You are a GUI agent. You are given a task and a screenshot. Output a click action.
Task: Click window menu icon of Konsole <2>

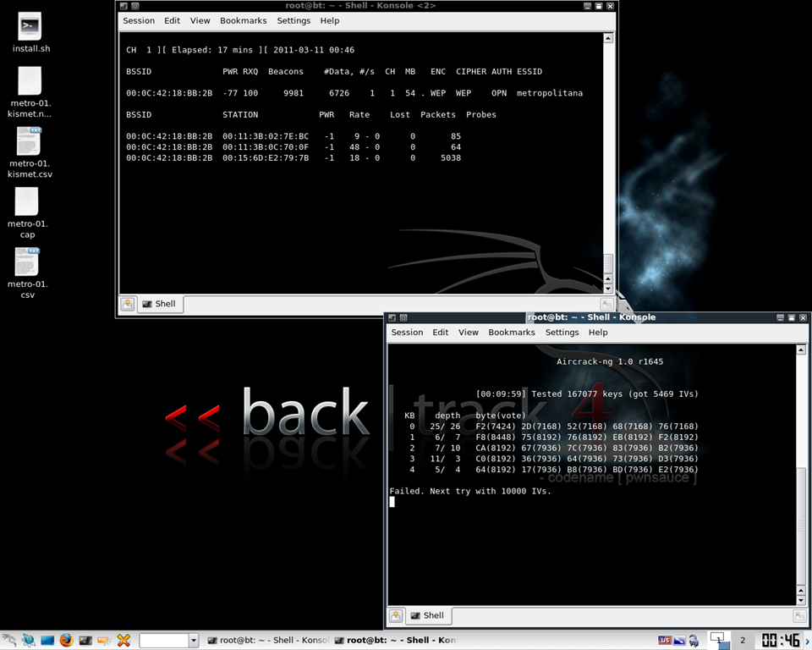point(123,6)
